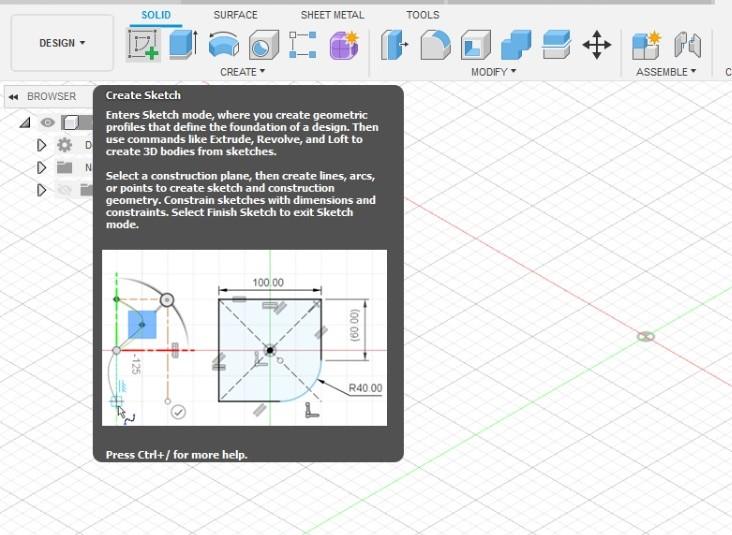Click the gear Document Settings icon
Screen dimensions: 732x535
64,145
